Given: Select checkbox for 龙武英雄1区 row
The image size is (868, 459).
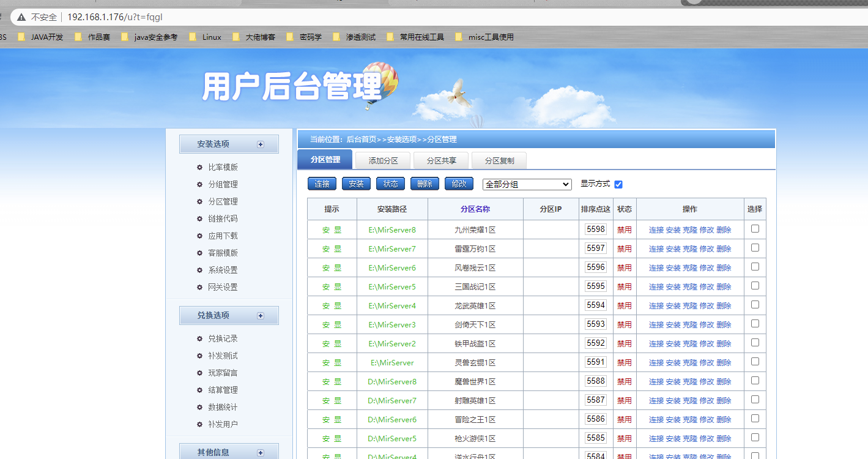Looking at the screenshot, I should 755,304.
